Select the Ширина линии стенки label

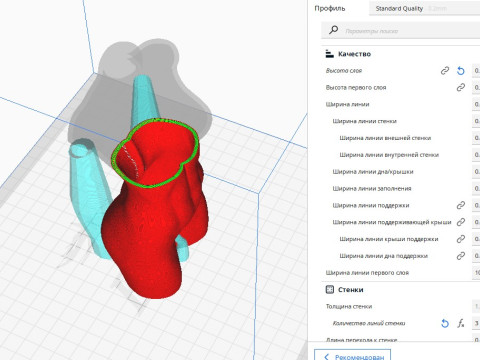tap(365, 121)
